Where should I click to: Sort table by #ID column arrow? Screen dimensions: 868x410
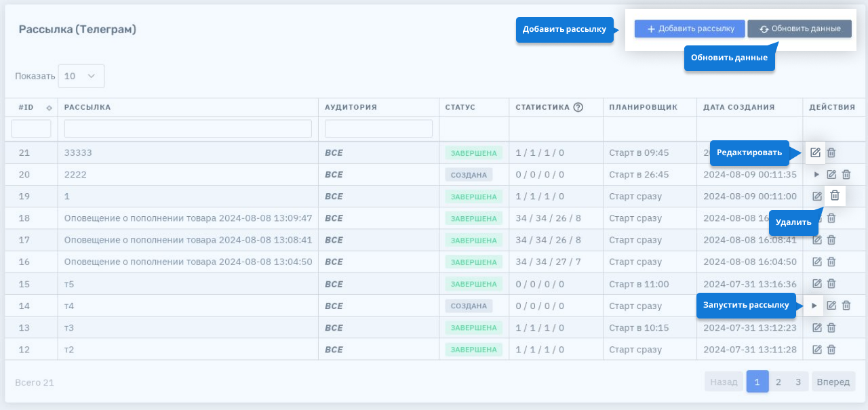(49, 108)
